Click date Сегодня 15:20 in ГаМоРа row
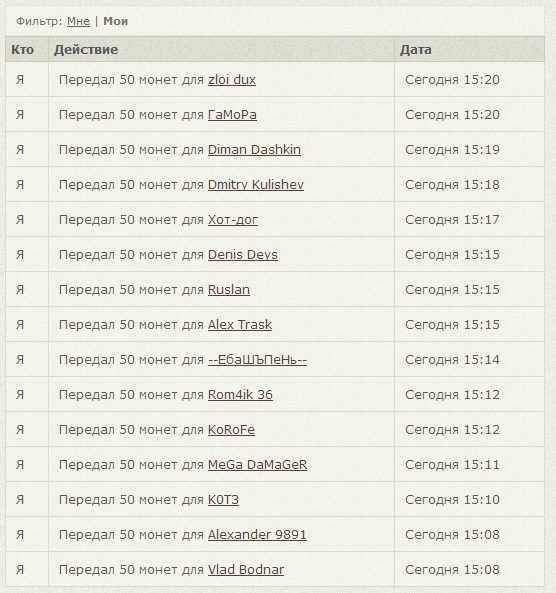This screenshot has width=556, height=593. [452, 115]
